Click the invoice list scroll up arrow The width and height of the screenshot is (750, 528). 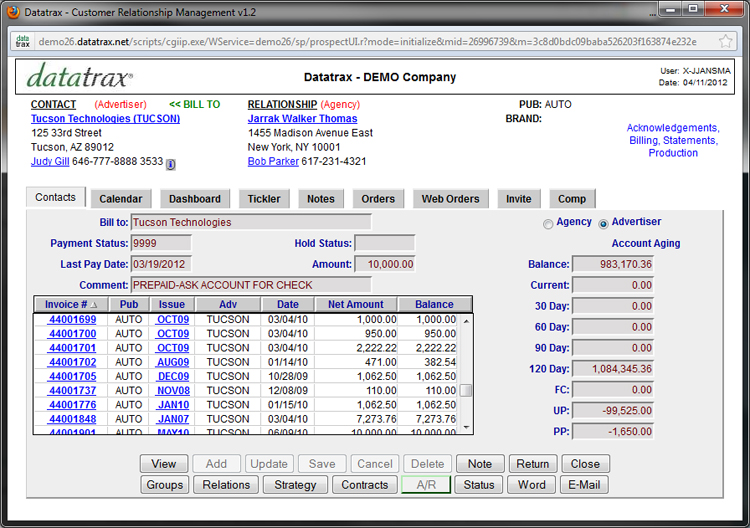[x=466, y=321]
